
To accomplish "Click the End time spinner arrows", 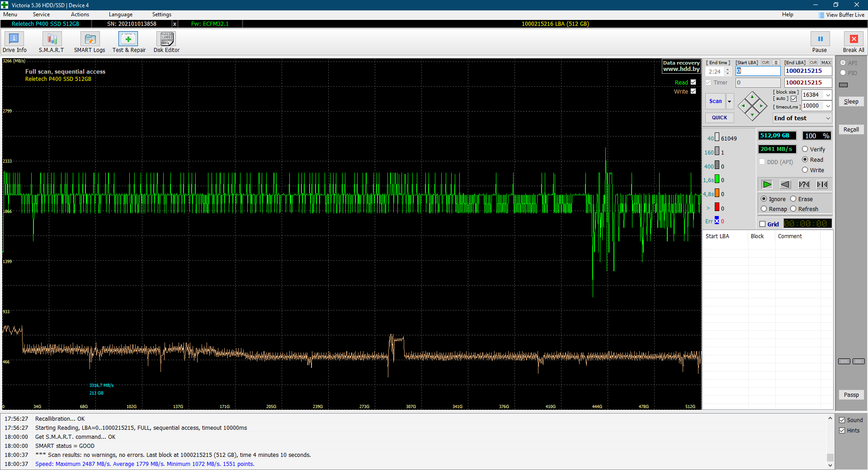I will click(727, 71).
